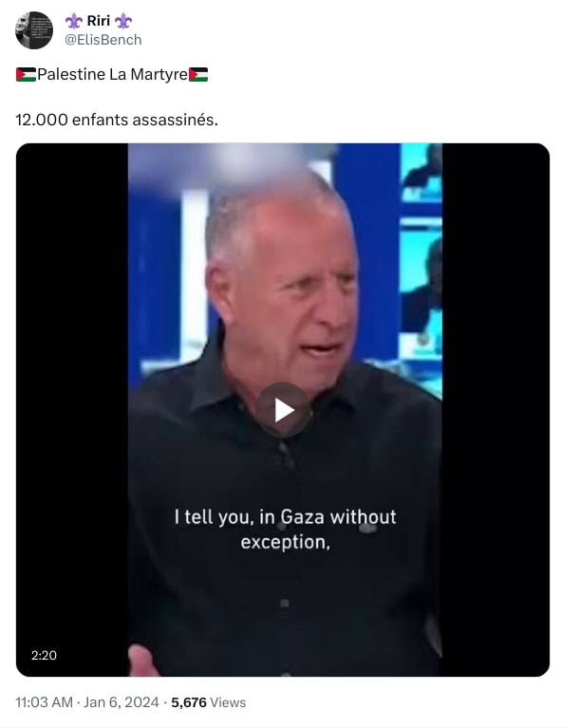This screenshot has height=728, width=580.
Task: Click the fleur-de-lis emoji after Riri
Action: (123, 21)
